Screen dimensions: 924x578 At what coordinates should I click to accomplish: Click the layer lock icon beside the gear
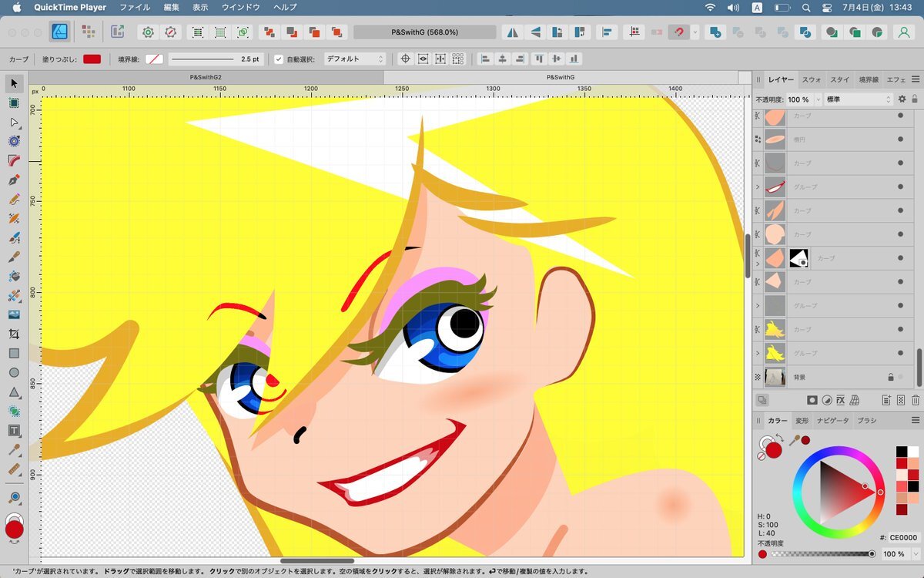tap(915, 99)
